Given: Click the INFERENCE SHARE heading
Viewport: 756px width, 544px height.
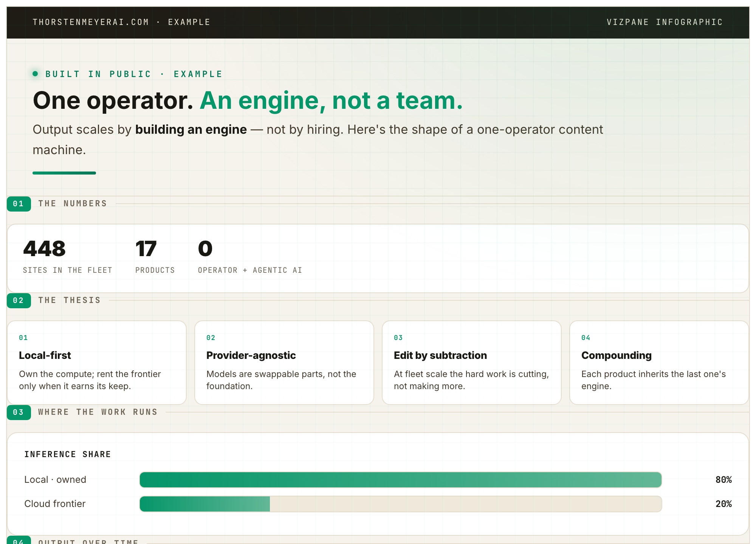Looking at the screenshot, I should [68, 454].
